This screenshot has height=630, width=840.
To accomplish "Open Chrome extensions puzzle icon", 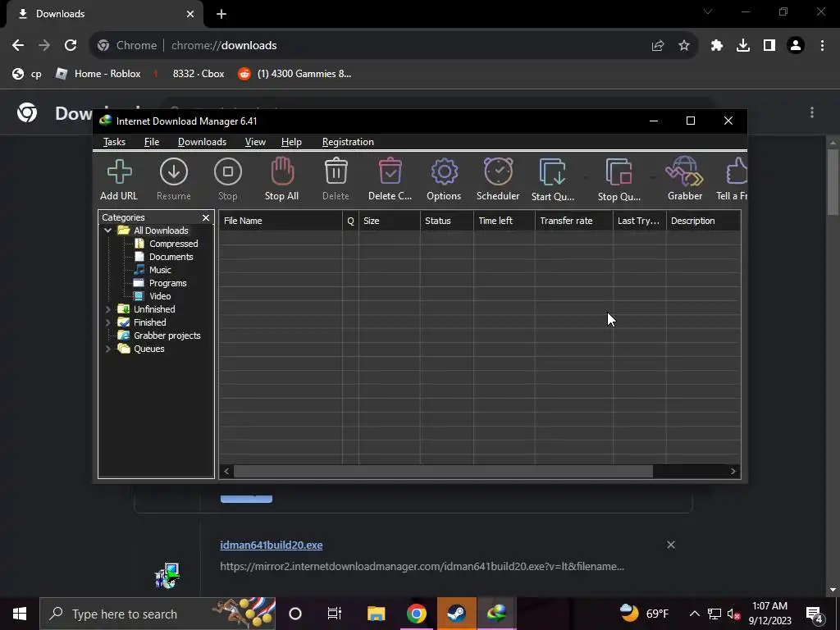I will tap(717, 46).
